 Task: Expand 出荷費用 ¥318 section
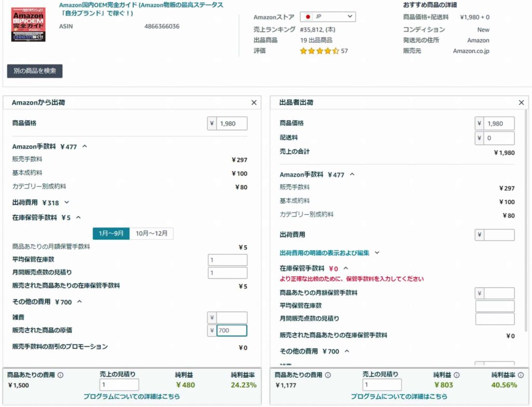[x=67, y=202]
